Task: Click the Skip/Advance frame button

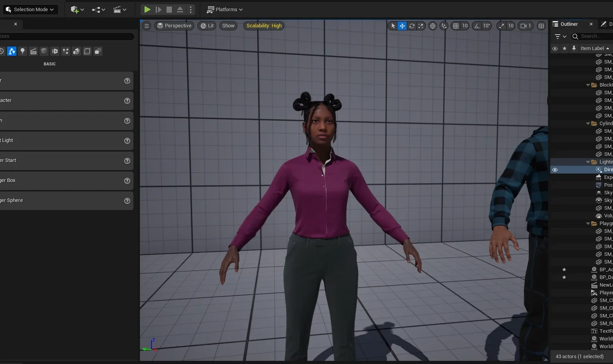Action: [158, 9]
